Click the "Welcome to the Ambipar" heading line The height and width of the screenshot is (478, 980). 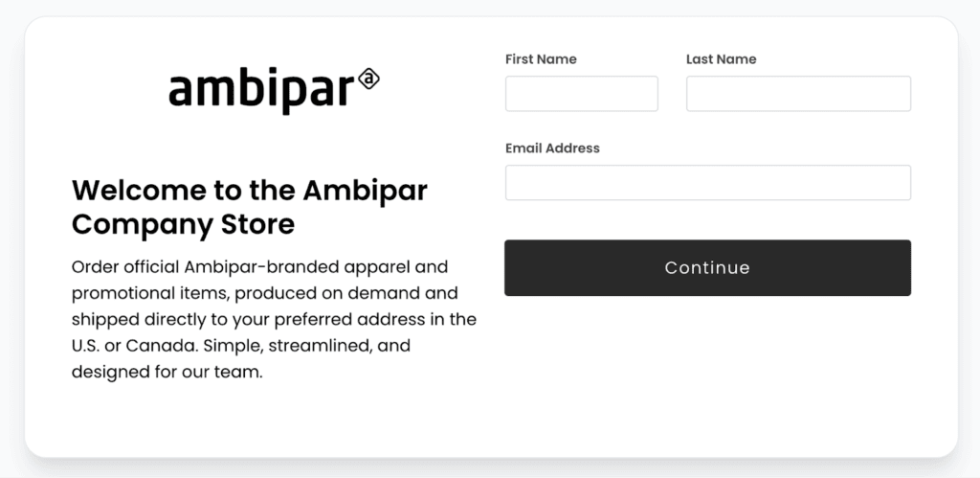tap(249, 190)
